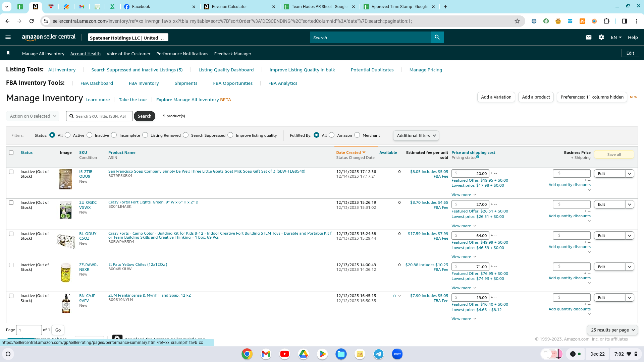Reload the page with the refresh icon

32,21
